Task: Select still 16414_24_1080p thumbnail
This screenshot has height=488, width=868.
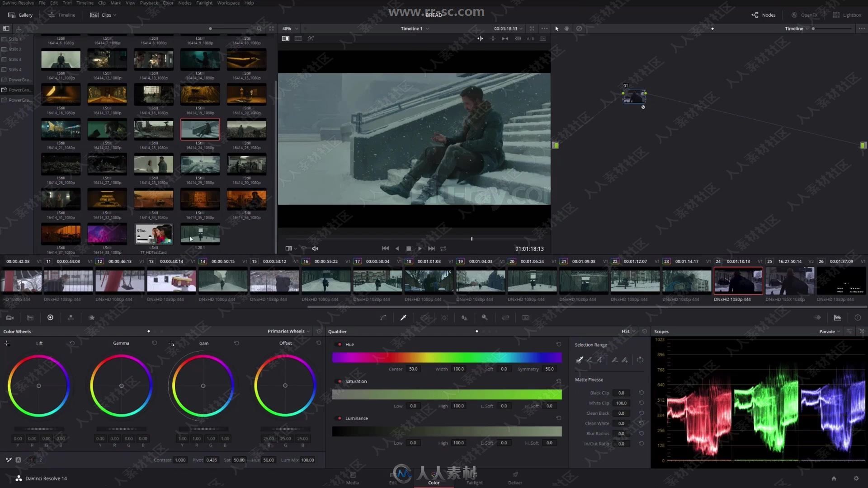Action: click(x=200, y=130)
